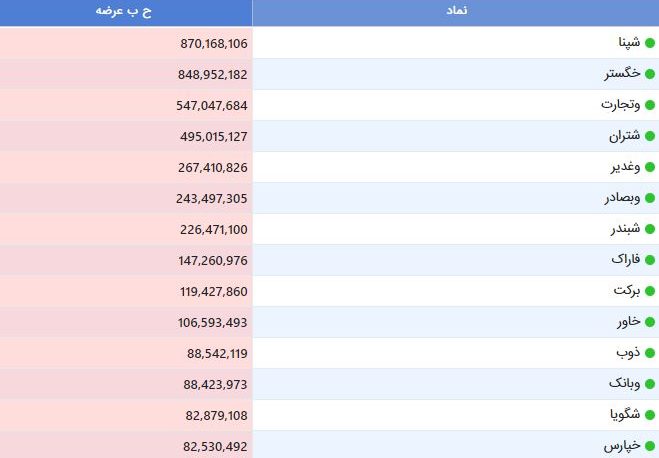Image resolution: width=659 pixels, height=458 pixels.
Task: Open the وبانک symbol link
Action: (625, 384)
